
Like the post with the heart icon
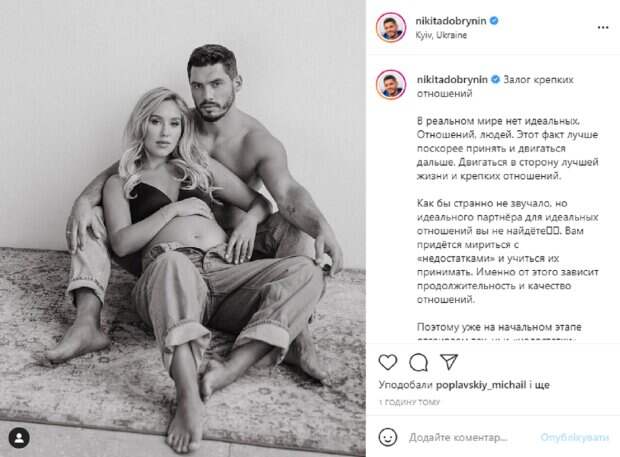pos(388,362)
